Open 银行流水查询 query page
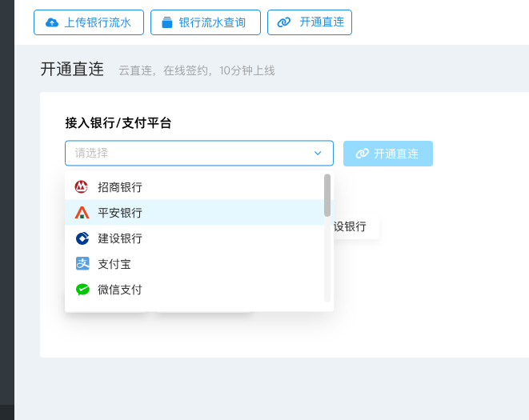Screen dimensions: 529x420 [206, 22]
